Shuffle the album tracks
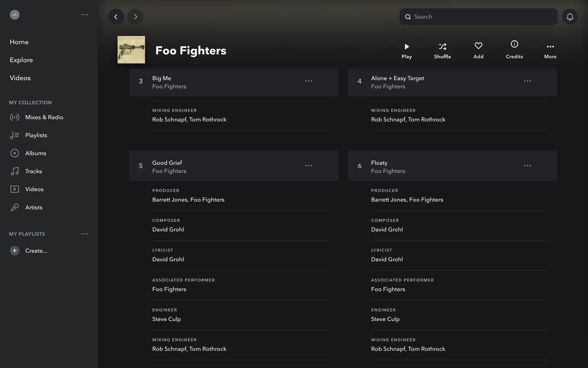Image resolution: width=588 pixels, height=368 pixels. point(442,50)
